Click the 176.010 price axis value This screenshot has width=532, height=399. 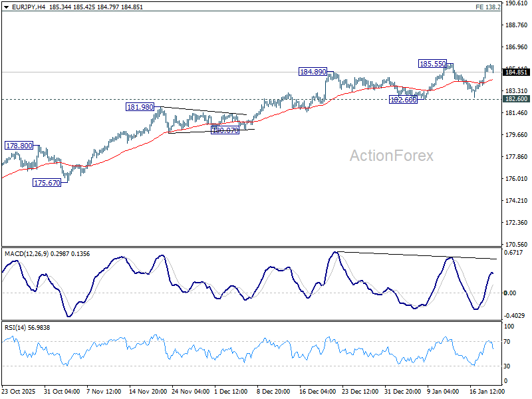(517, 179)
